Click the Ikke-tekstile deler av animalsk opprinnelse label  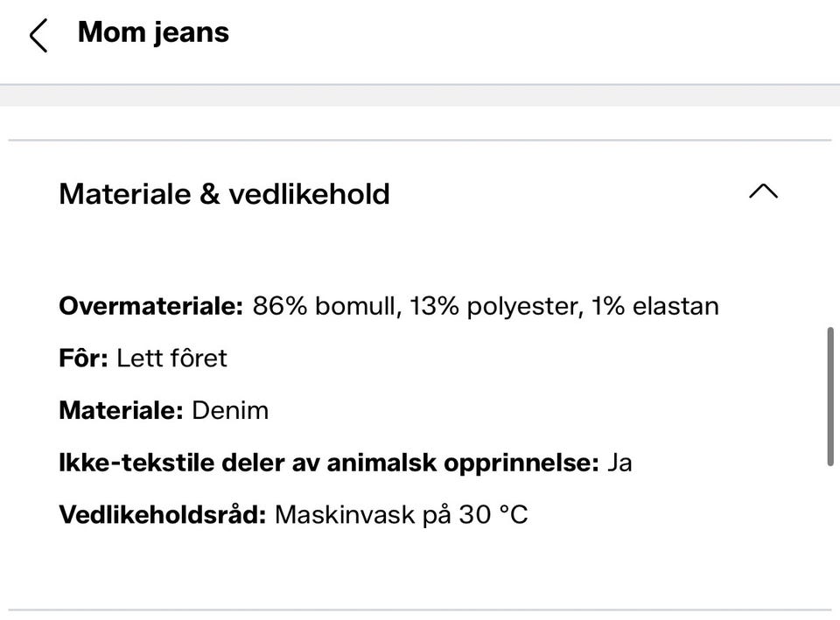tap(329, 463)
